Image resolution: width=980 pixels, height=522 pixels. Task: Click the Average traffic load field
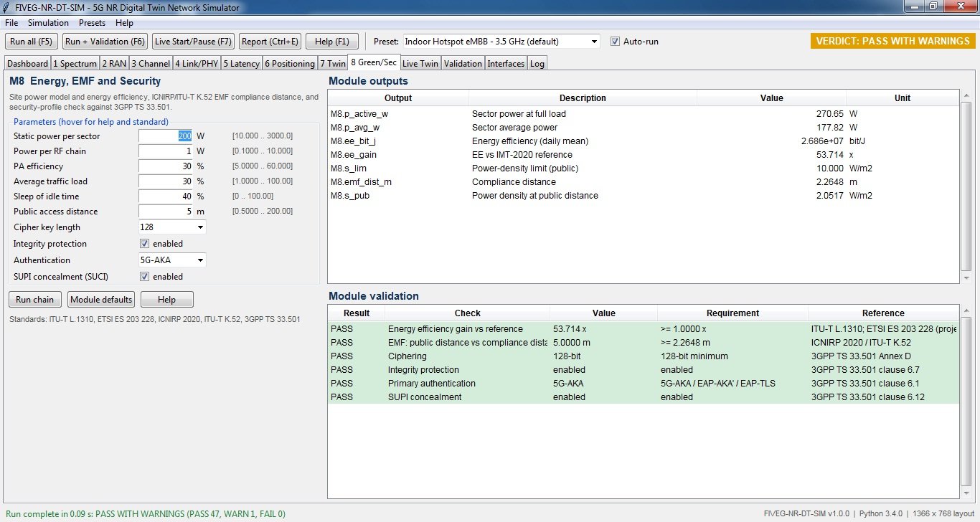166,181
